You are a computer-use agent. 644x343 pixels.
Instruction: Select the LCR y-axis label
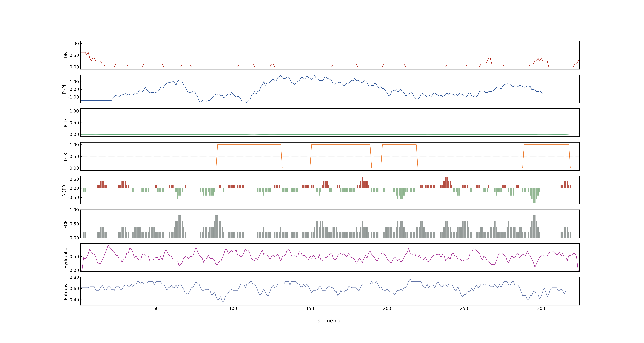pos(66,157)
